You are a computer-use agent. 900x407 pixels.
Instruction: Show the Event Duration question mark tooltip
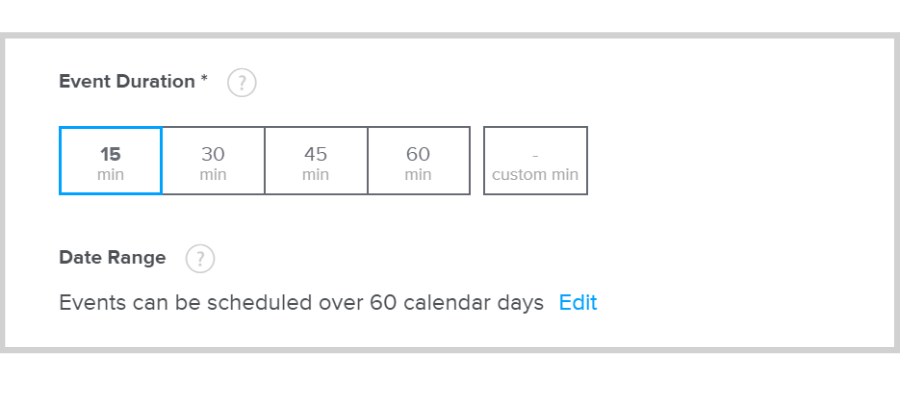(x=242, y=83)
